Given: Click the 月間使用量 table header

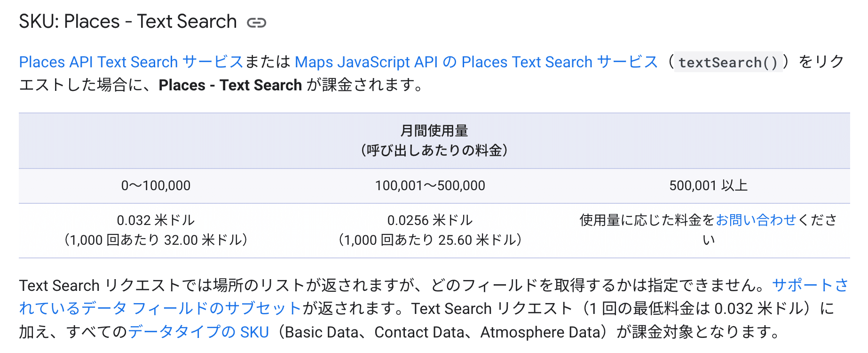Looking at the screenshot, I should [x=434, y=130].
